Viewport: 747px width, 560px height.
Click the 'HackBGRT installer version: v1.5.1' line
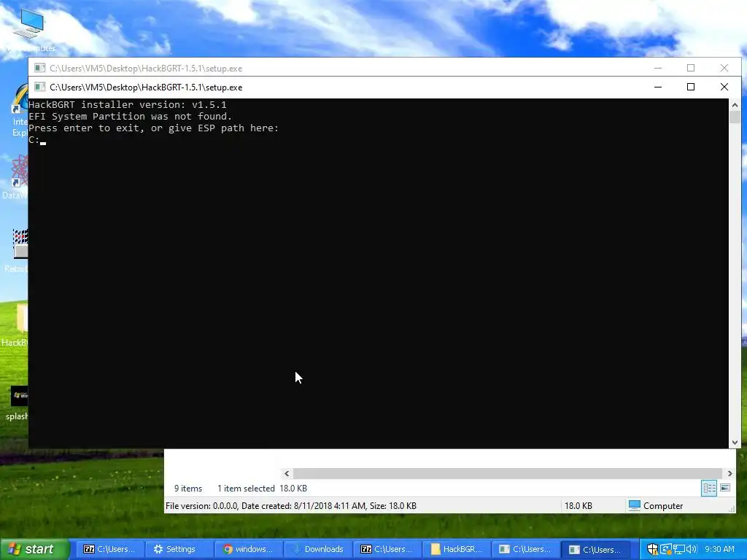pos(128,105)
